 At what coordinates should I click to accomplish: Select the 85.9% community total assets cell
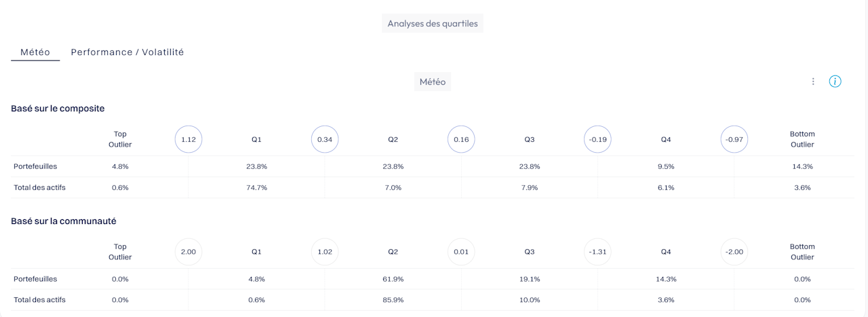click(393, 300)
